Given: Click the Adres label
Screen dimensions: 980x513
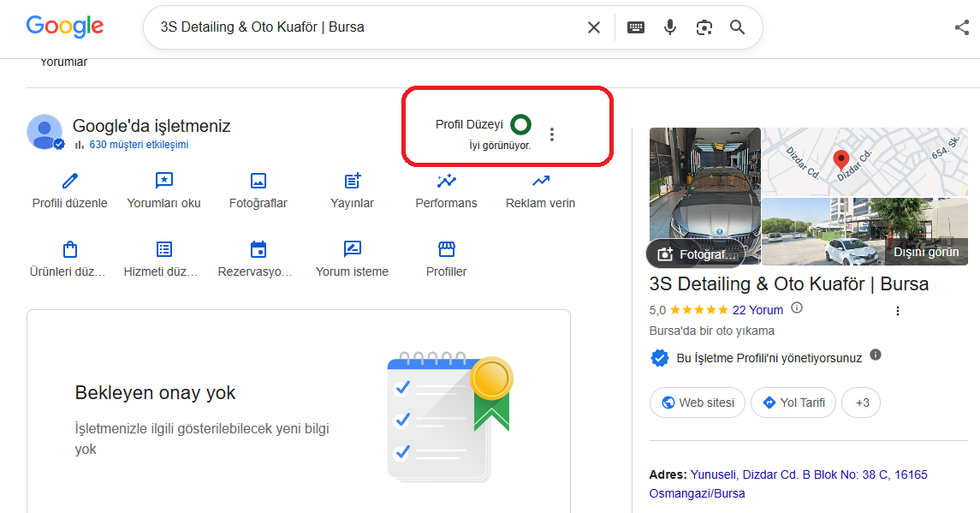Looking at the screenshot, I should click(668, 474).
